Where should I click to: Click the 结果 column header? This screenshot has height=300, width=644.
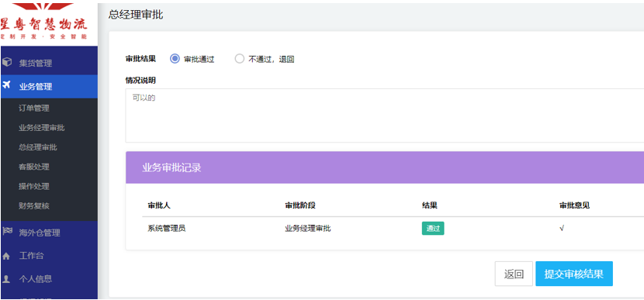point(430,205)
